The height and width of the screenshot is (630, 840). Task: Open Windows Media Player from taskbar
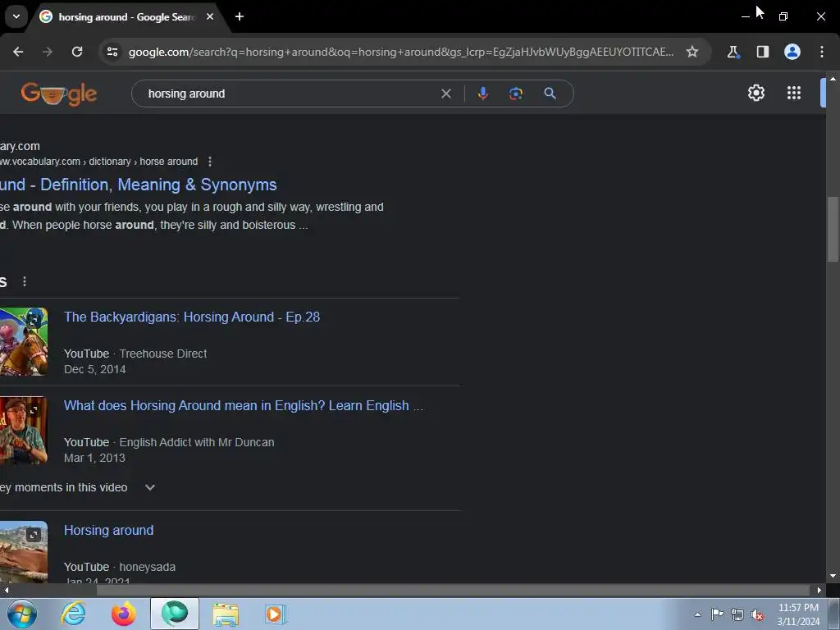pos(276,614)
